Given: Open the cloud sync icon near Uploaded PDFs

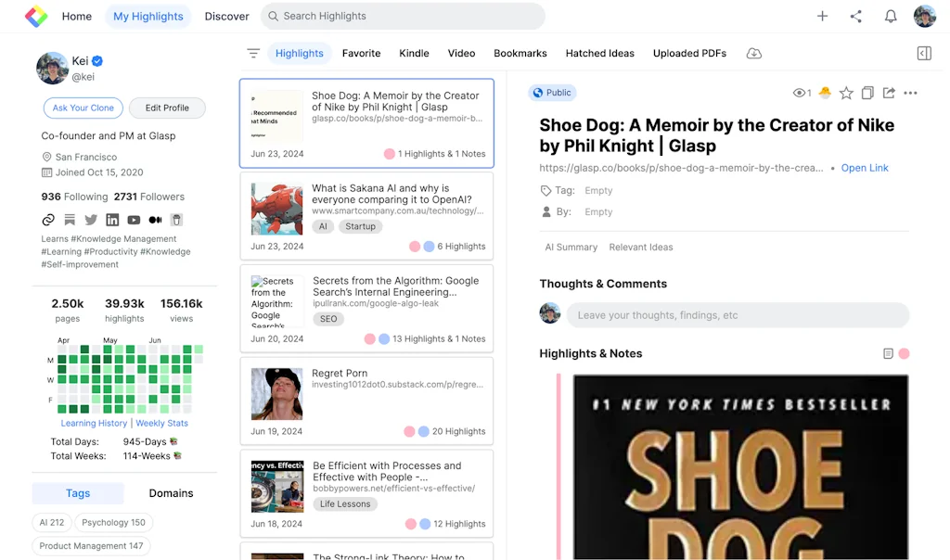Looking at the screenshot, I should pyautogui.click(x=753, y=53).
